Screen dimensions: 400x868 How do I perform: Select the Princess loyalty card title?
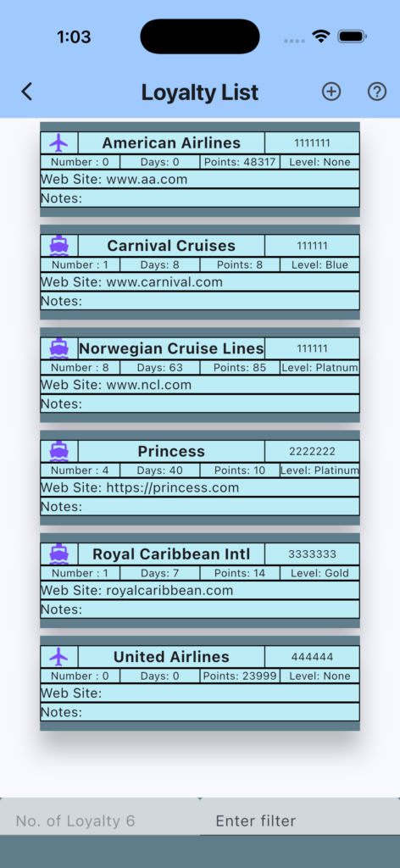point(171,451)
